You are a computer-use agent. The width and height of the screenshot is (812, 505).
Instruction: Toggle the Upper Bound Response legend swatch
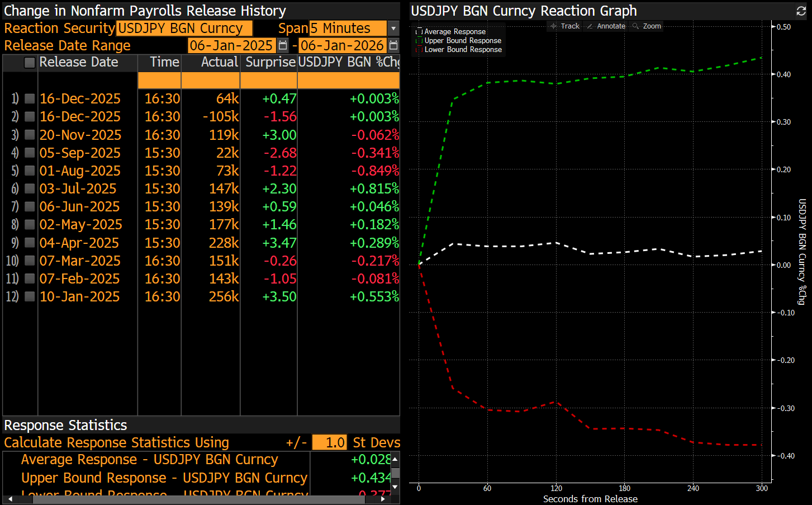419,41
